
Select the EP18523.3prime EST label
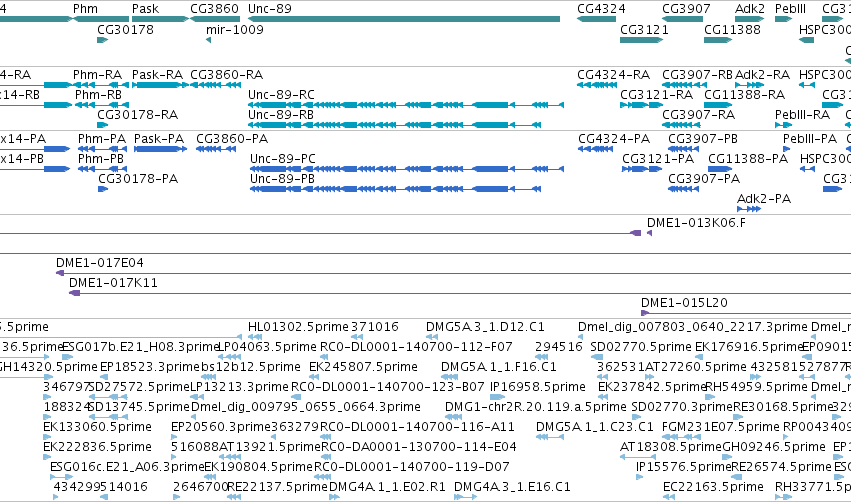150,367
